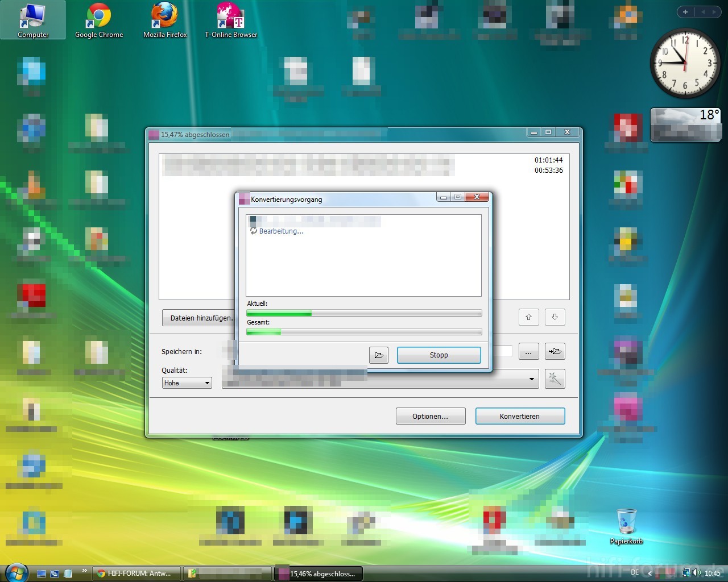Expand the quick launch overflow chevron
728x582 pixels.
85,571
